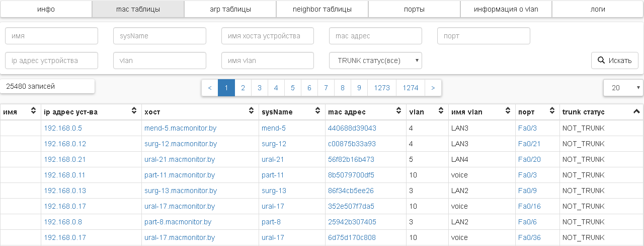
Task: Click mac address c00875b33a93 link
Action: point(352,144)
